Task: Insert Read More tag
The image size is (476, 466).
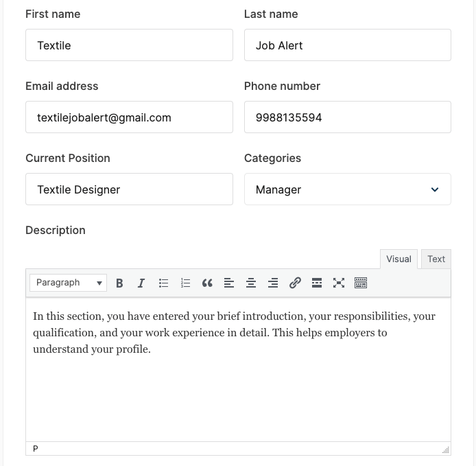Action: [x=317, y=283]
